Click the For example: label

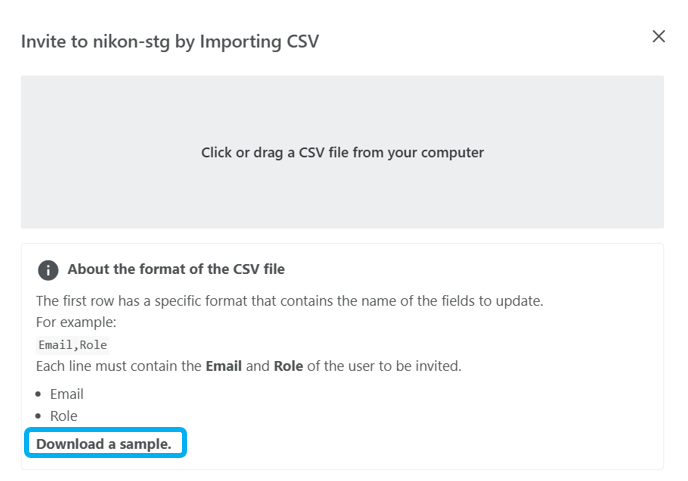click(76, 323)
